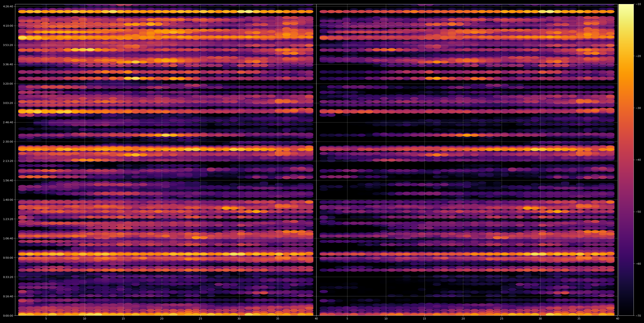Select x-axis label 10 under the right heatmap
Image resolution: width=644 pixels, height=323 pixels.
tap(386, 319)
